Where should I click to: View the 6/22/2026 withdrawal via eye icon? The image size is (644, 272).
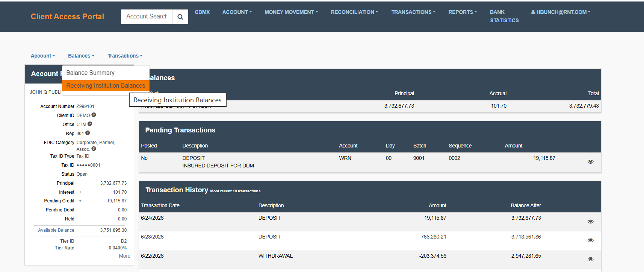[x=591, y=259]
